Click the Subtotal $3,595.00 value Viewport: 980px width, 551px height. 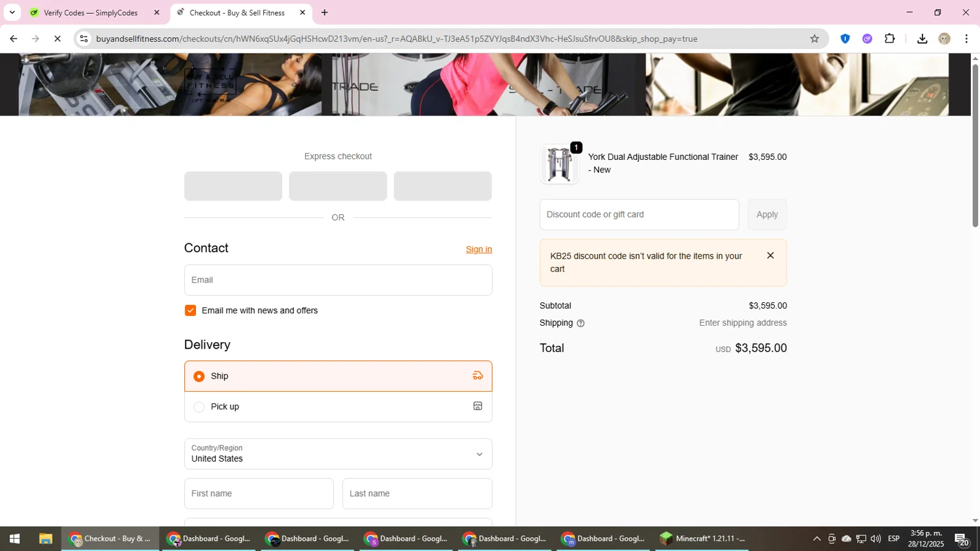click(768, 306)
